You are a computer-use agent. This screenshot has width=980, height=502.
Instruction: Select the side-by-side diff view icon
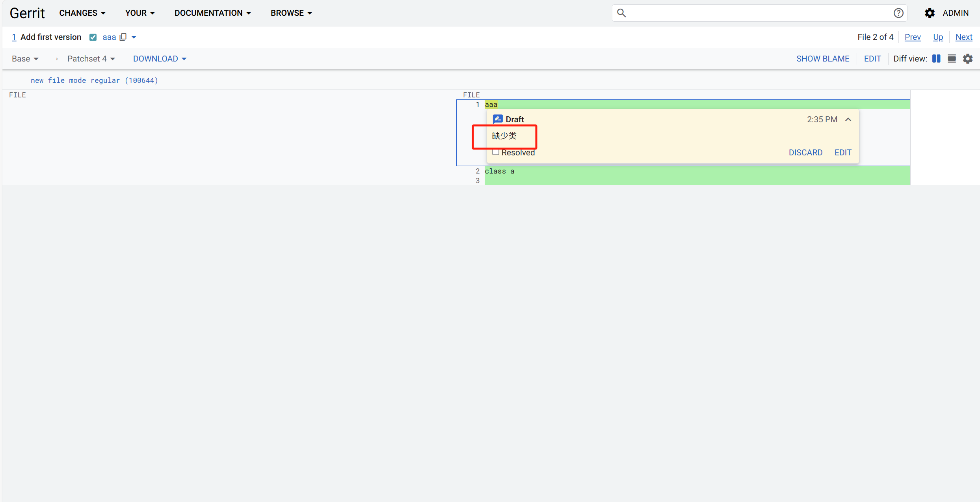coord(937,58)
